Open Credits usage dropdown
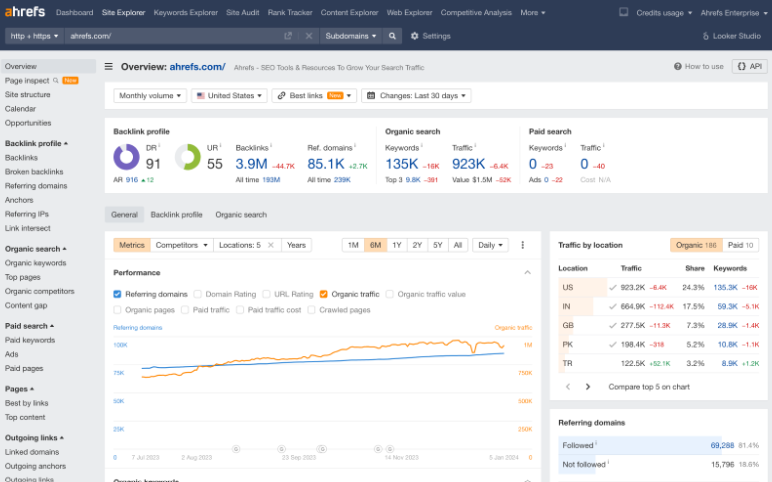This screenshot has height=482, width=772. coord(664,13)
